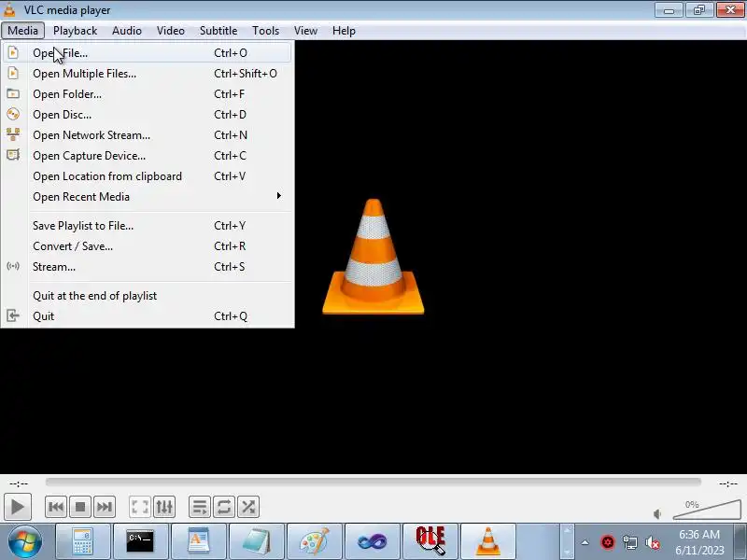Screen dimensions: 747x560
Task: Choose Open File... menu entry
Action: (x=148, y=53)
